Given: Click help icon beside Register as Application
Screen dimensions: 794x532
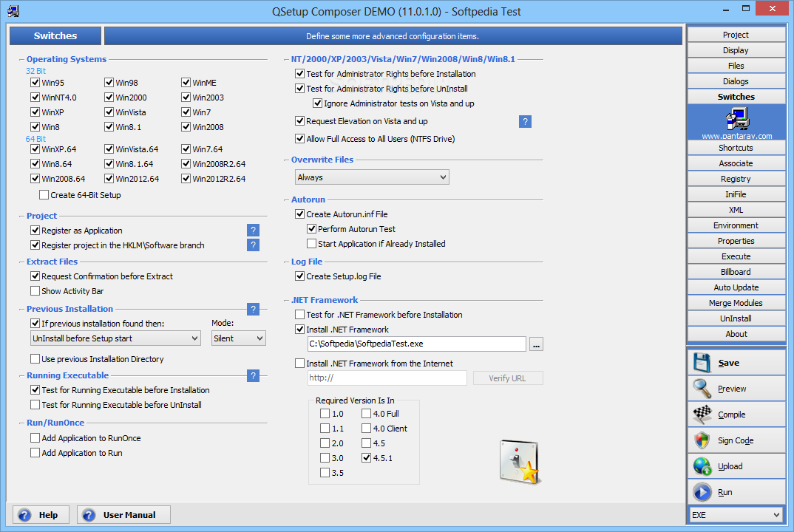Looking at the screenshot, I should pyautogui.click(x=253, y=231).
